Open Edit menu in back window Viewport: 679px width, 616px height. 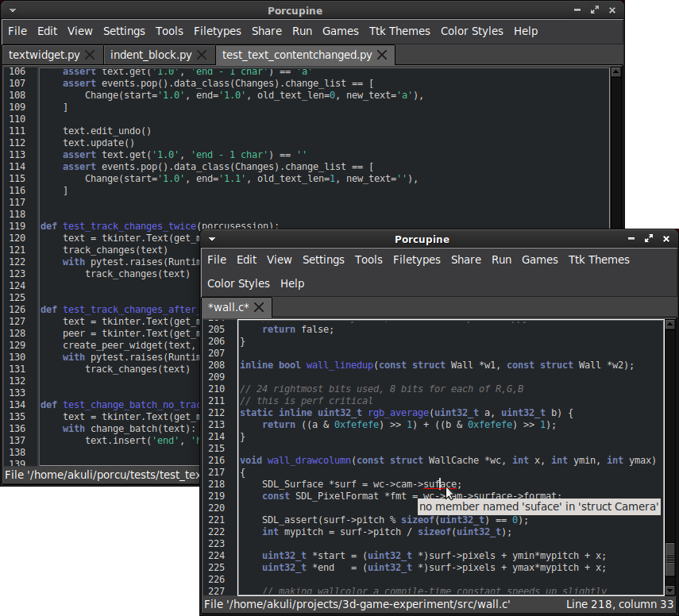click(47, 31)
